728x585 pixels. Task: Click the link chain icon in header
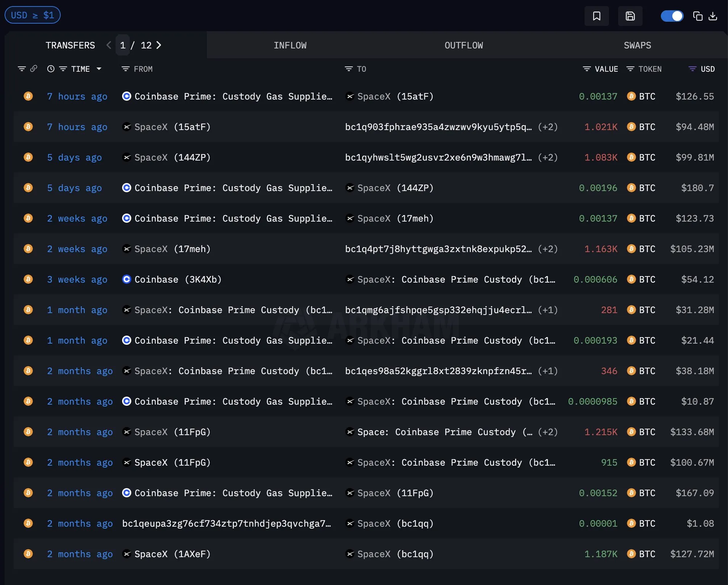[x=34, y=69]
